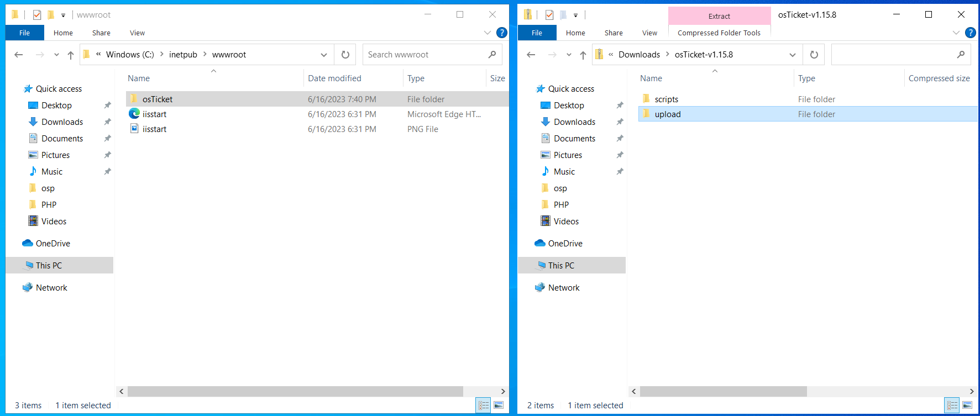Screen dimensions: 980x416
Task: Open Share tab in wwwroot window
Action: pos(101,33)
